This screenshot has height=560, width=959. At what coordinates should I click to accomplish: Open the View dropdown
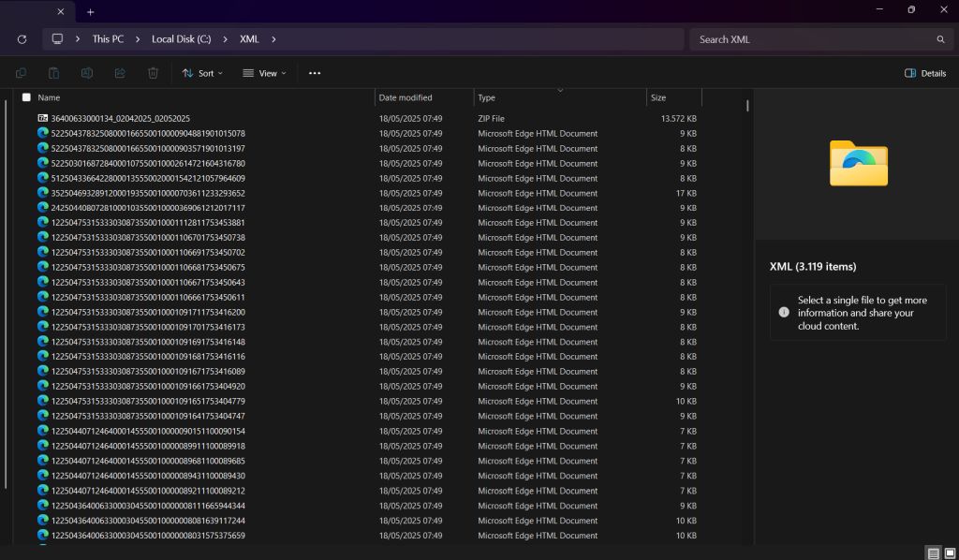[x=264, y=73]
